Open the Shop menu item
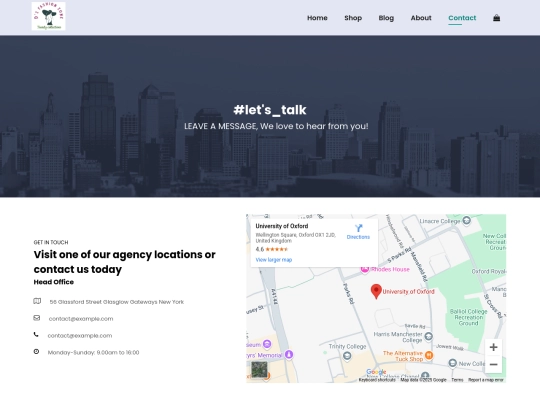Viewport: 540px width, 405px height. [x=353, y=18]
